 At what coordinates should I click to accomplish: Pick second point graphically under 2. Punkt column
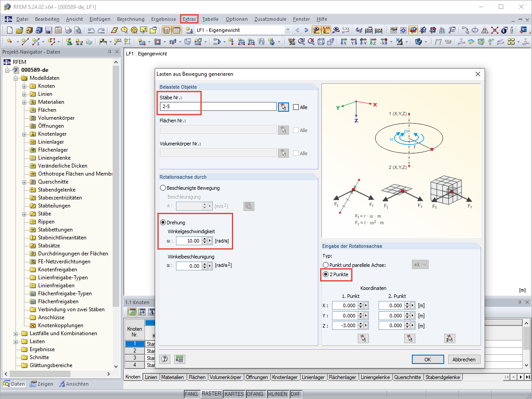click(410, 339)
